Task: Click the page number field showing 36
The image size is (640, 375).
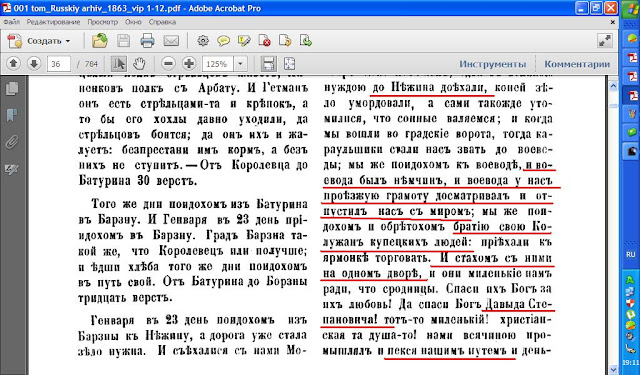Action: 59,64
